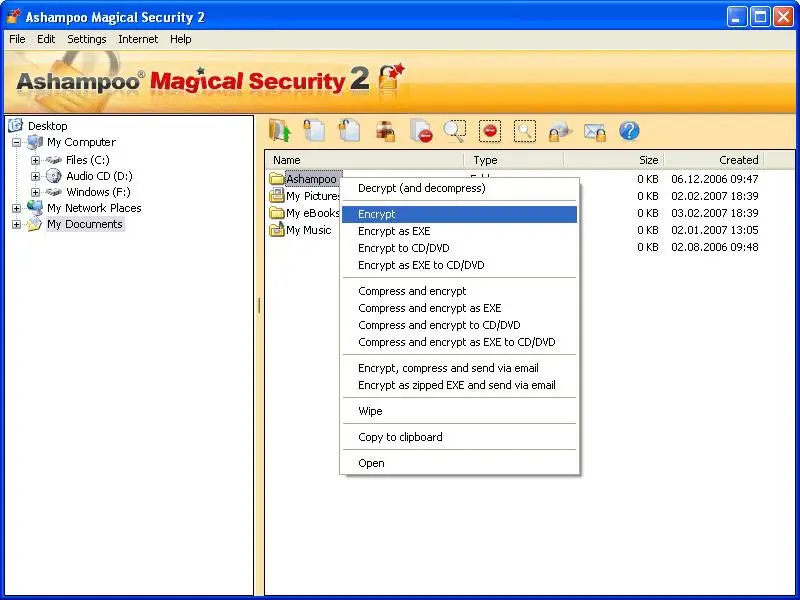800x600 pixels.
Task: Click the created date 02.01.2007 13:05
Action: click(x=715, y=230)
